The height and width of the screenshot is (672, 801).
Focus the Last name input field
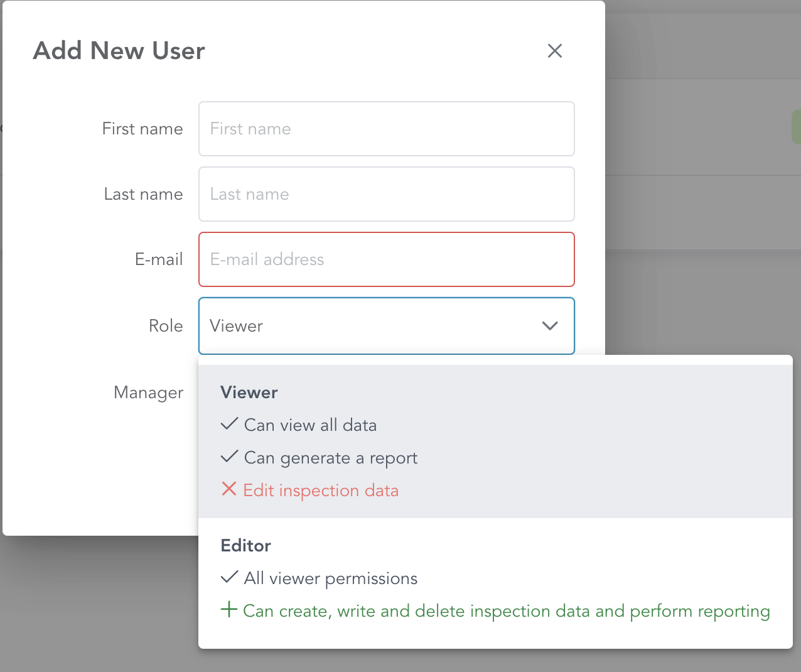click(386, 194)
